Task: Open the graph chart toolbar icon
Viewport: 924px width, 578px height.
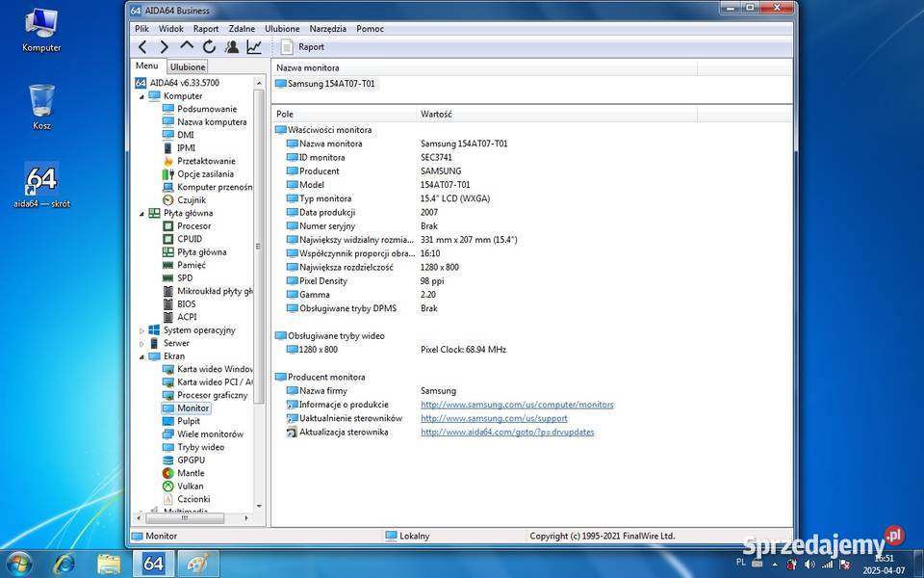Action: pyautogui.click(x=254, y=46)
